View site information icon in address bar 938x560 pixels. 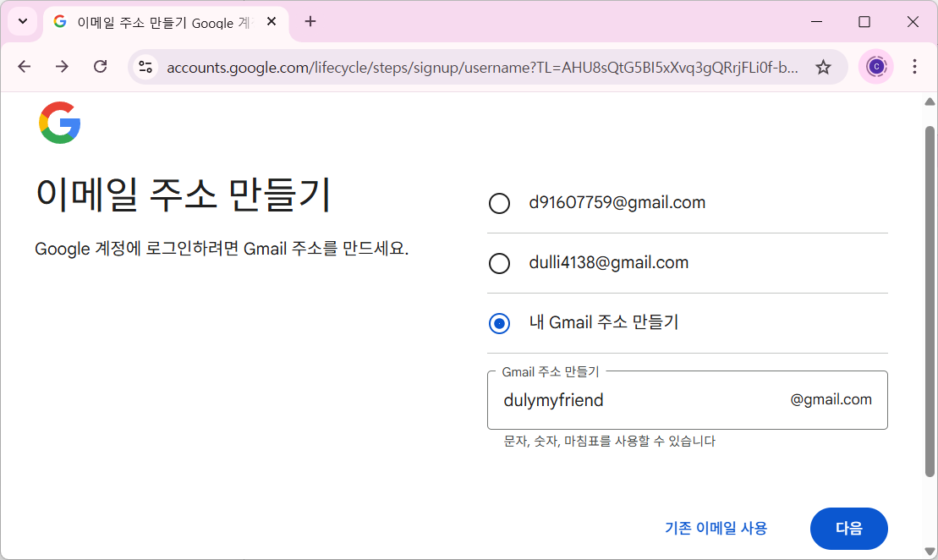pyautogui.click(x=145, y=67)
